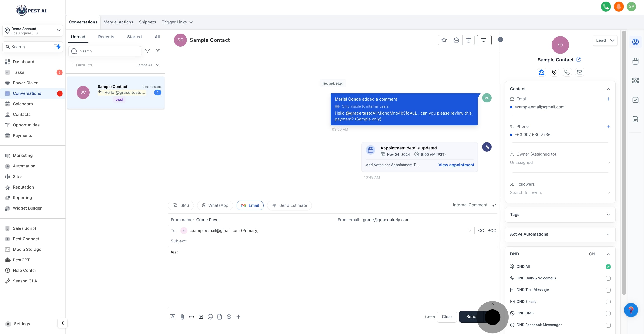Uncheck the DND All checkbox
Screen dimensions: 644x334
click(x=608, y=267)
